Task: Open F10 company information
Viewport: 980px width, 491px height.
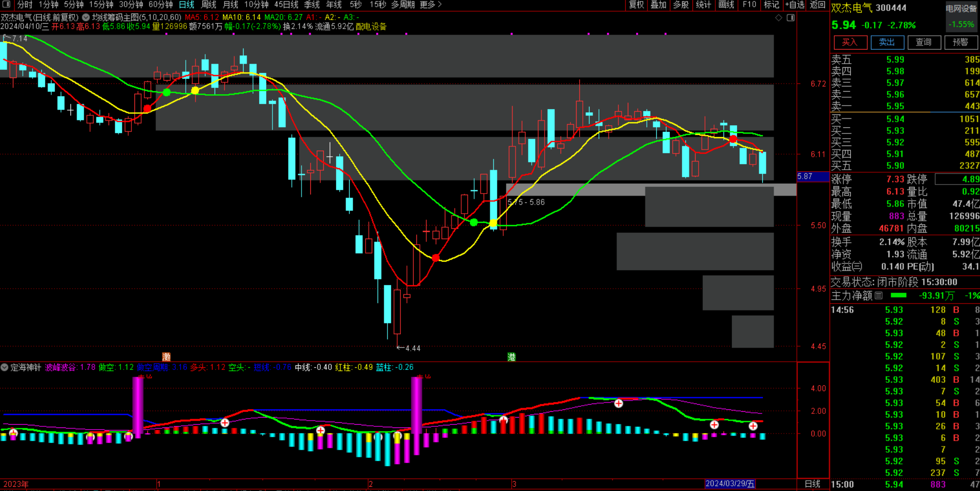Action: pos(749,5)
